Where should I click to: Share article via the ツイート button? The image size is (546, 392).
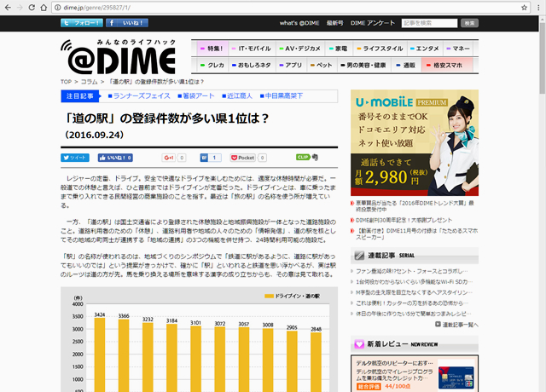[x=74, y=158]
